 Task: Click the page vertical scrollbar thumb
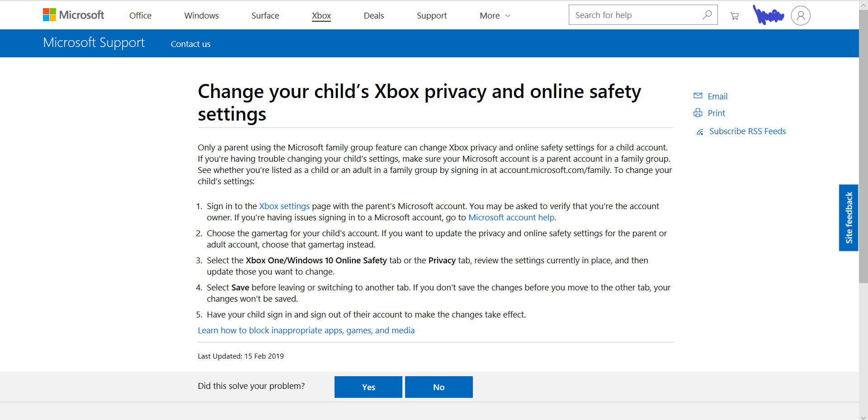863,147
